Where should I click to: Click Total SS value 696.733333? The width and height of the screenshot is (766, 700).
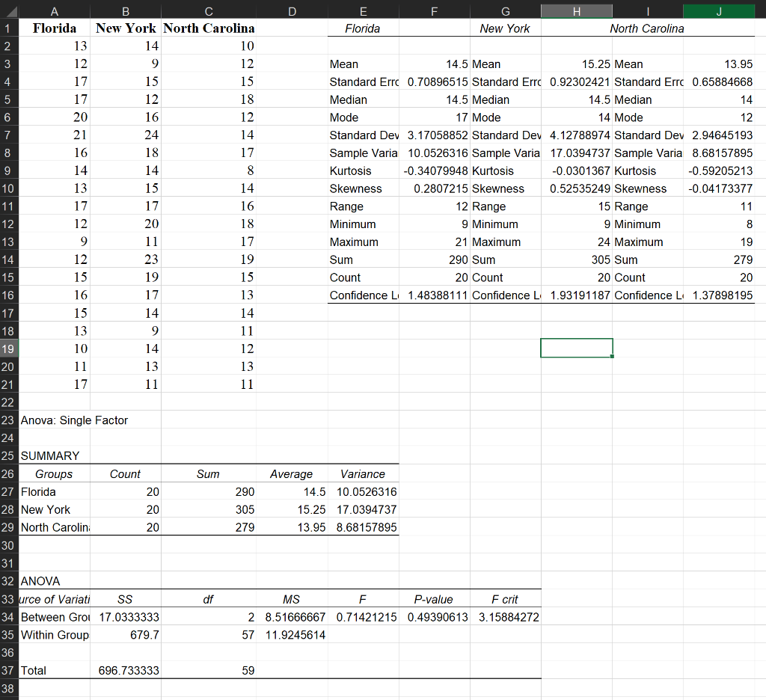pos(129,670)
